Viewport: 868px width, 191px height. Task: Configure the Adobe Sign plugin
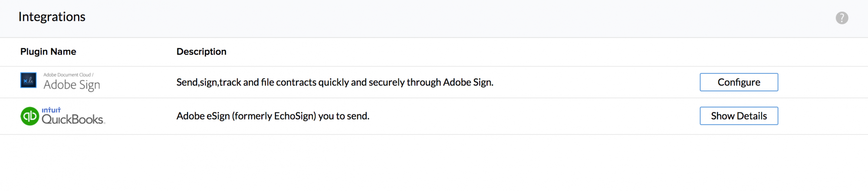[739, 82]
